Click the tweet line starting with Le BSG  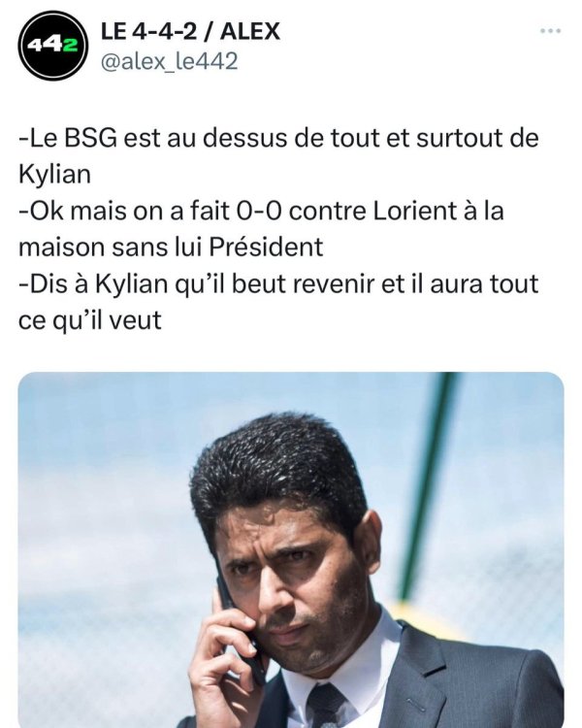(x=278, y=139)
